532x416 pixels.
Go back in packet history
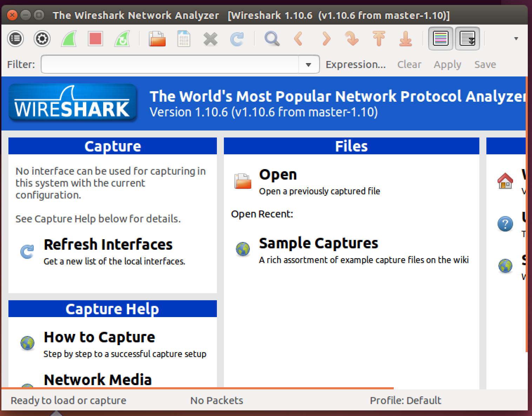(299, 39)
